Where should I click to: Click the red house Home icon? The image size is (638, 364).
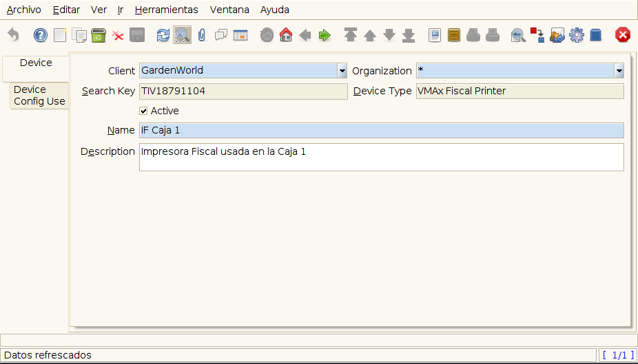coord(286,35)
